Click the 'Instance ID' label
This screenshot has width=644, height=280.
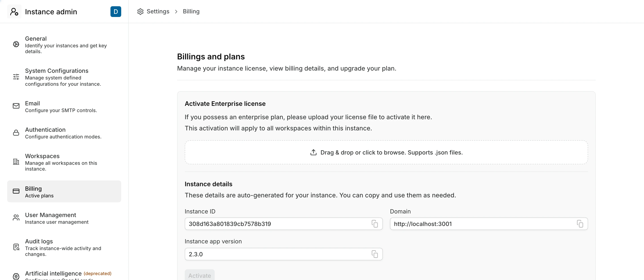point(200,212)
